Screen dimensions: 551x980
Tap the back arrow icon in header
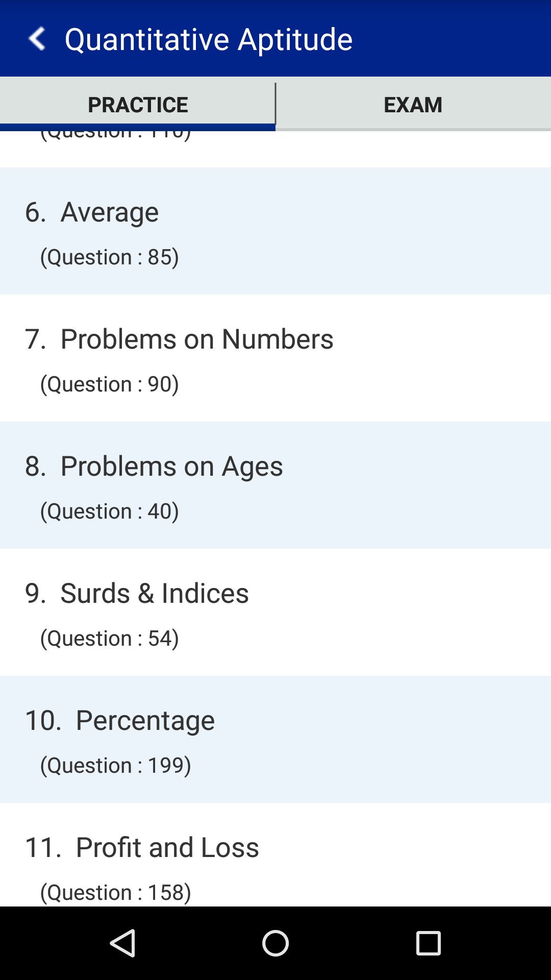37,39
